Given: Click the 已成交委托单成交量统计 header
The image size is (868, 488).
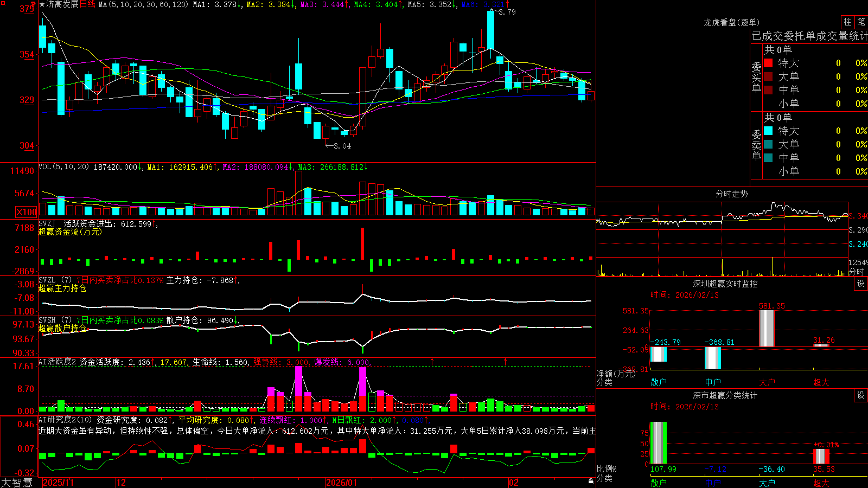Looking at the screenshot, I should tap(809, 36).
